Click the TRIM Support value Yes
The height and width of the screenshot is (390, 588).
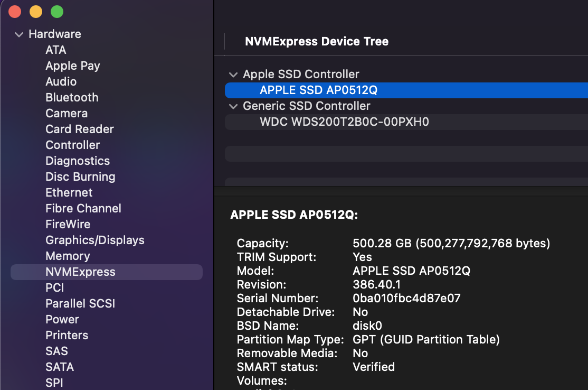(362, 257)
